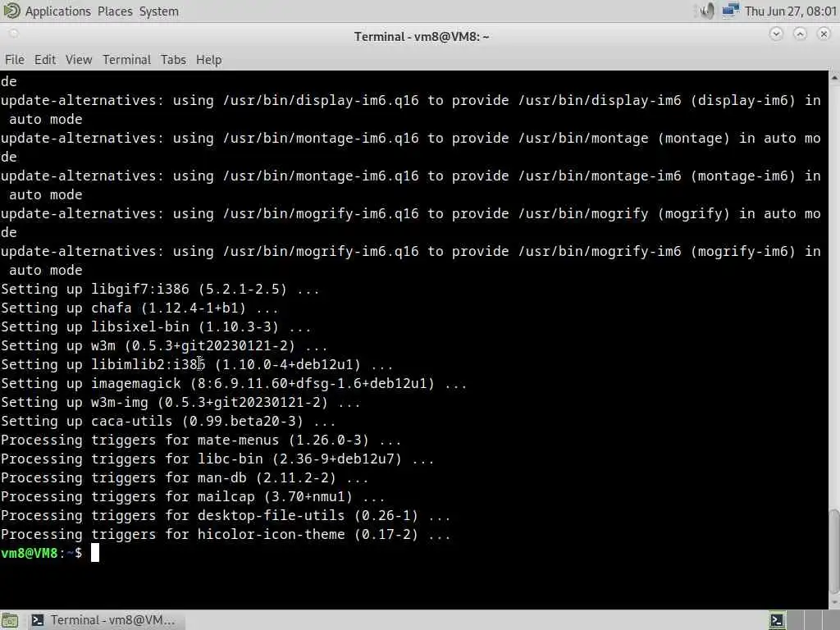This screenshot has height=630, width=840.
Task: Click the line 'Setting up caca-utils'
Action: 167,421
